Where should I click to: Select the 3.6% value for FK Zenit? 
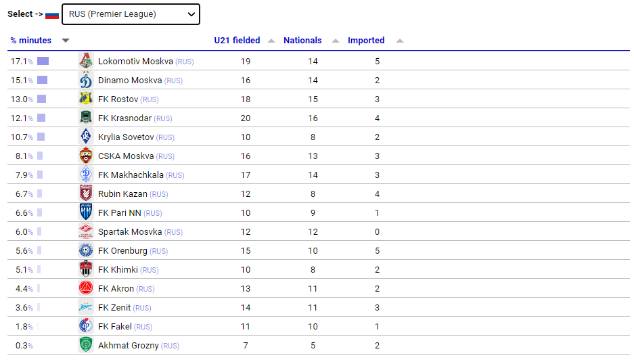(24, 308)
